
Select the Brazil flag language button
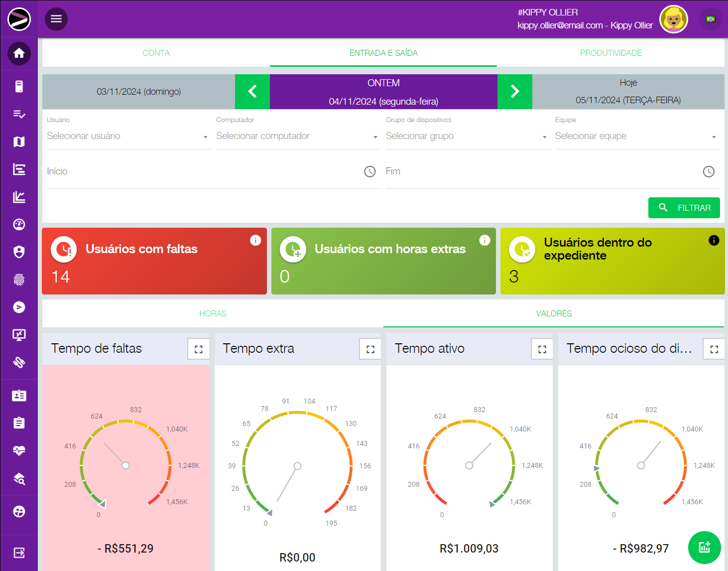tap(711, 19)
